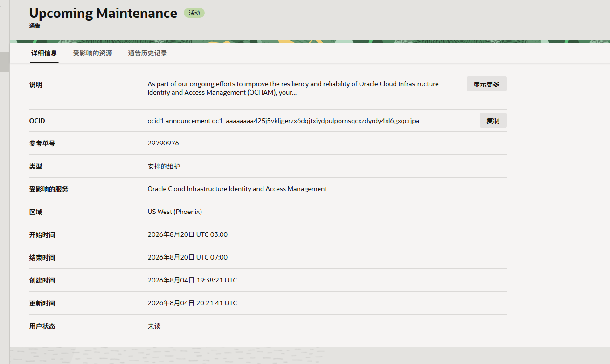The height and width of the screenshot is (364, 610).
Task: Select the 通告历史记录 tab
Action: (x=147, y=53)
